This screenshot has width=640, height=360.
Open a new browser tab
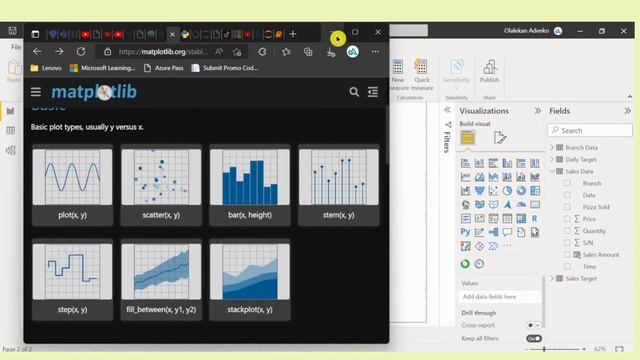pos(293,34)
